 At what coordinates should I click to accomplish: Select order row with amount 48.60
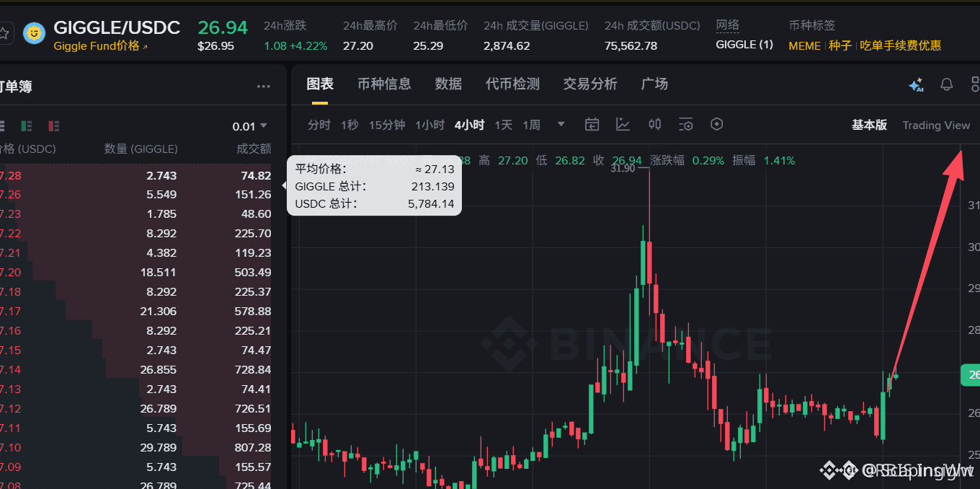pyautogui.click(x=135, y=214)
